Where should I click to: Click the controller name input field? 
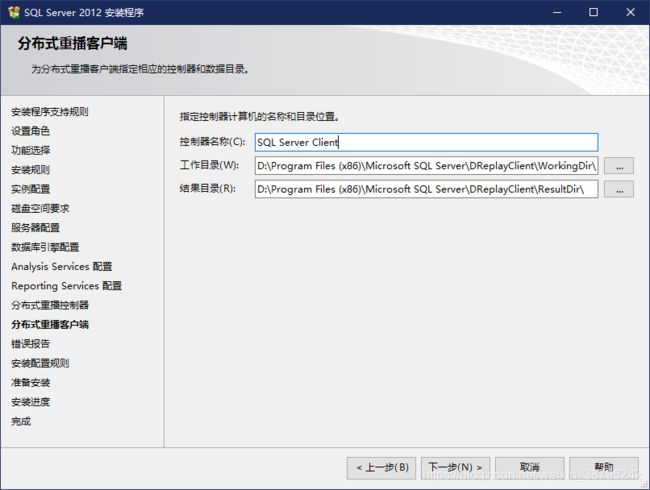coord(426,142)
